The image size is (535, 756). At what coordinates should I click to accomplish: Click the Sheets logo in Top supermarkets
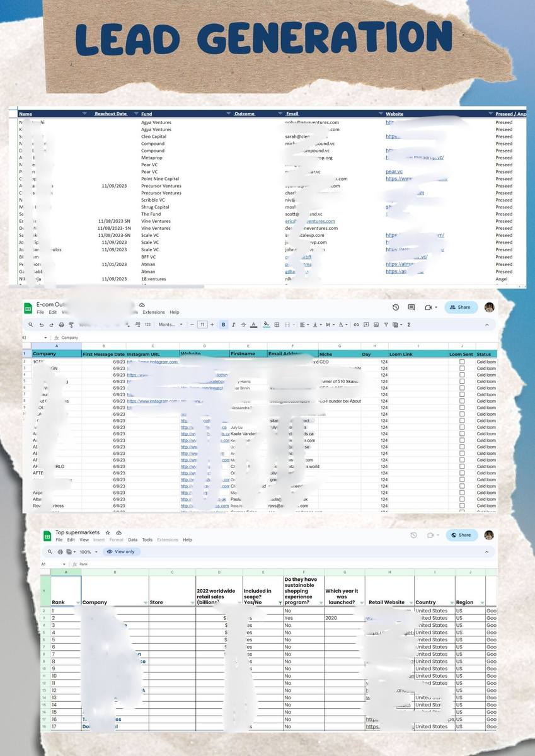pyautogui.click(x=47, y=535)
